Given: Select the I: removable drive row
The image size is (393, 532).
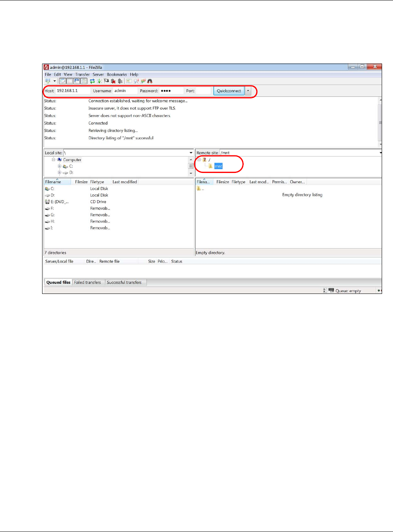Looking at the screenshot, I should [119, 228].
